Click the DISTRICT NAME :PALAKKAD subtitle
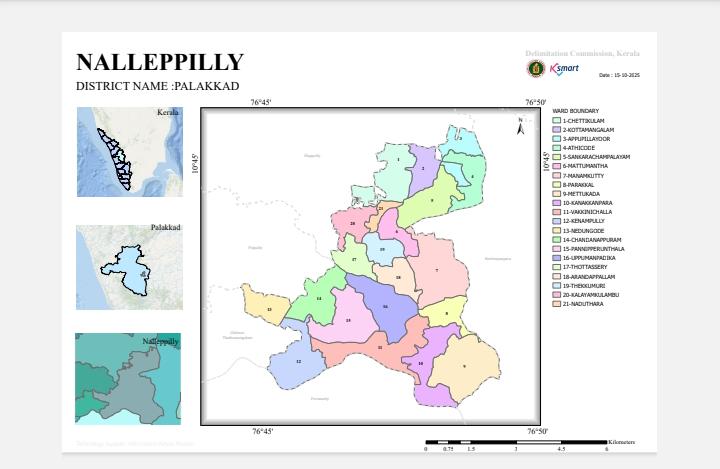The image size is (720, 469). coord(158,86)
